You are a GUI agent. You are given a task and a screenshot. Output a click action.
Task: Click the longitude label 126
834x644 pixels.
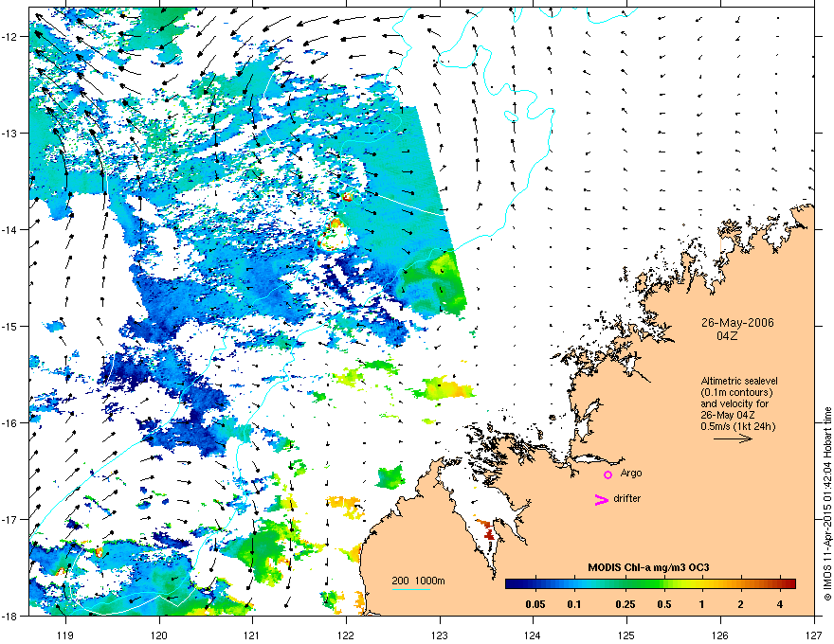720,635
